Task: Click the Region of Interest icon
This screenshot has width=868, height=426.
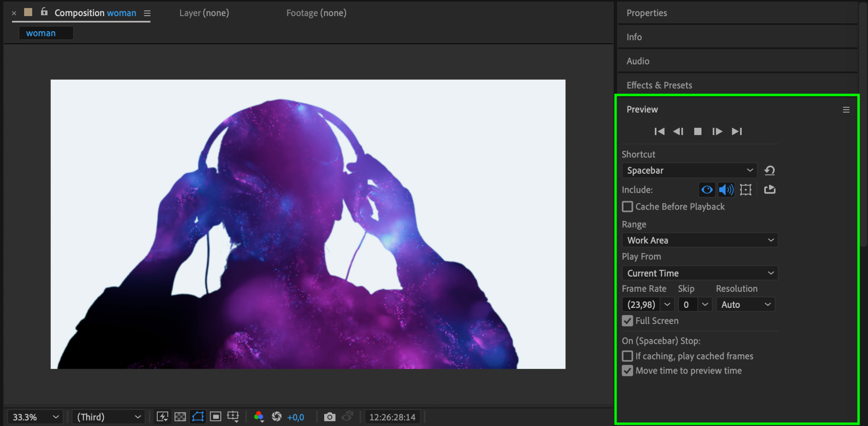Action: [x=216, y=417]
